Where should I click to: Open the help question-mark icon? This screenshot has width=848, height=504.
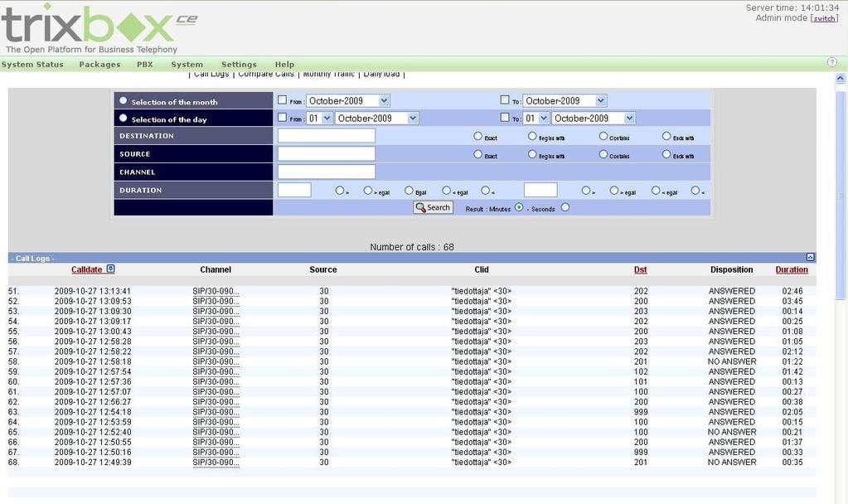coord(832,62)
